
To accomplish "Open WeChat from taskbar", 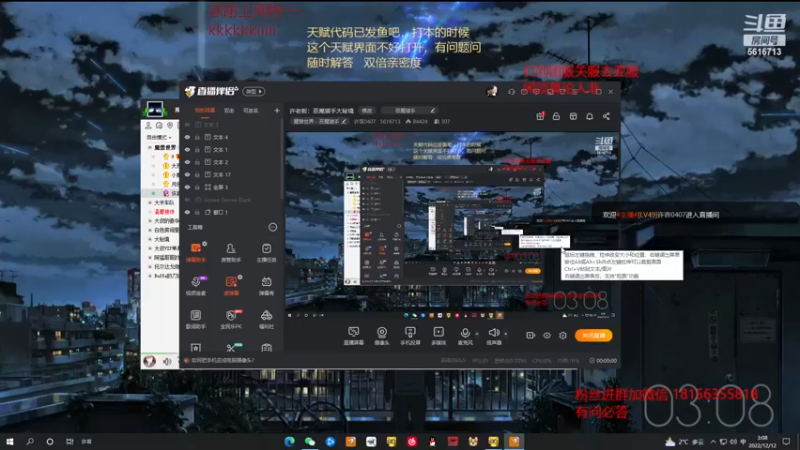I will tap(310, 441).
